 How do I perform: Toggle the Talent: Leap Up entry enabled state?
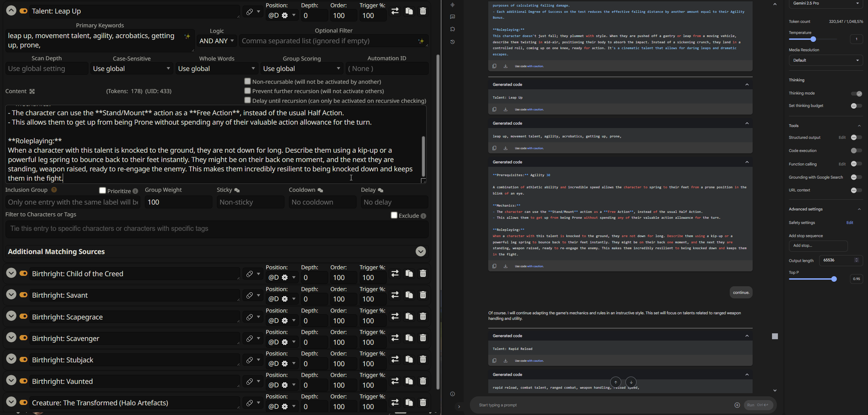(24, 11)
